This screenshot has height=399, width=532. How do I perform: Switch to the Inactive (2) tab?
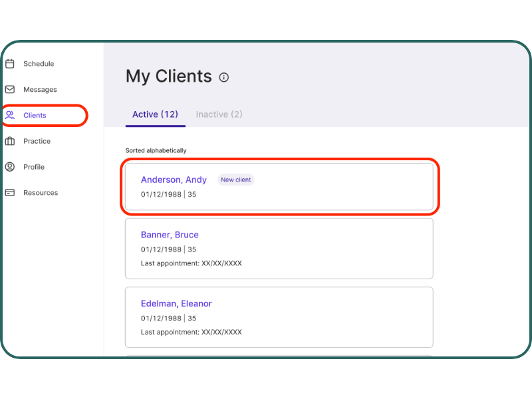pyautogui.click(x=219, y=114)
